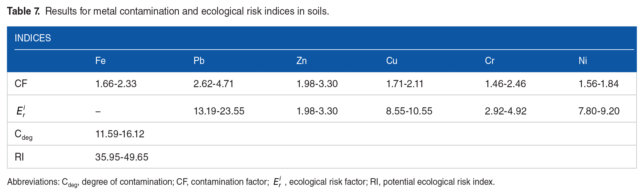The height and width of the screenshot is (195, 644).
Task: Select the Pb risk value 13.19-23.55
Action: click(219, 111)
